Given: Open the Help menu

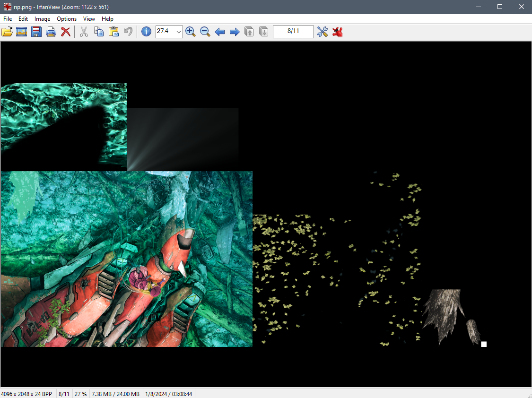Looking at the screenshot, I should [x=107, y=19].
